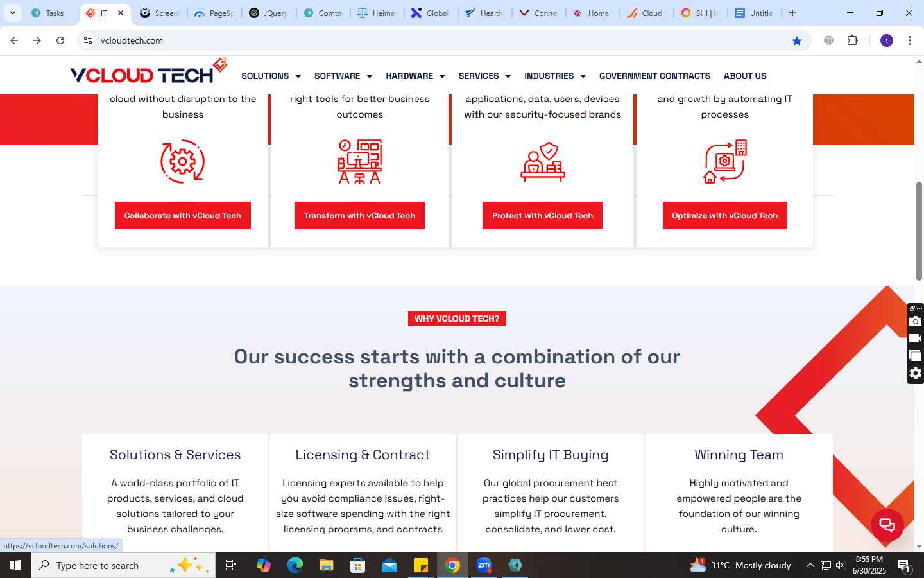The image size is (924, 578).
Task: View site information icon in address bar
Action: pos(88,40)
